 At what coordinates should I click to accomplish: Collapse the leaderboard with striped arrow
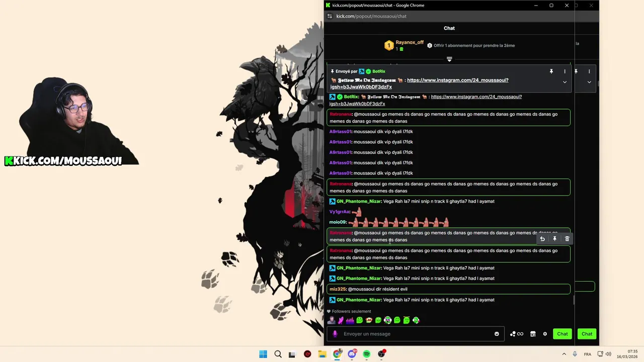449,59
